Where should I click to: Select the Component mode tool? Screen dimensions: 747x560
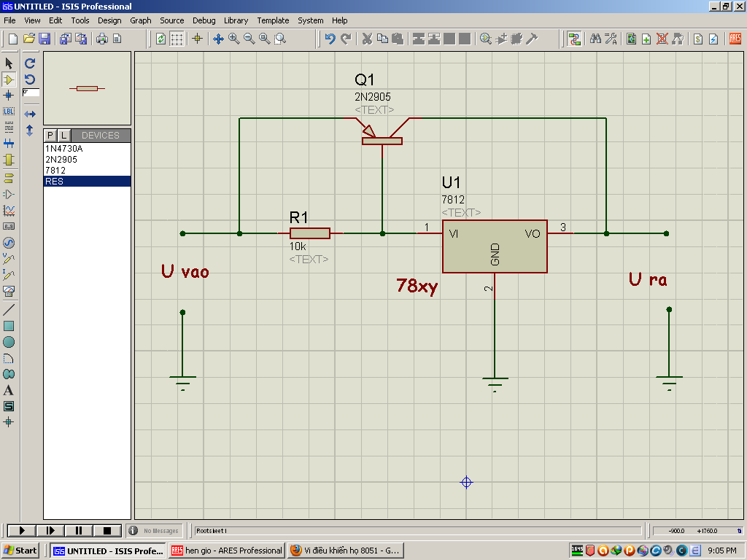(x=9, y=79)
